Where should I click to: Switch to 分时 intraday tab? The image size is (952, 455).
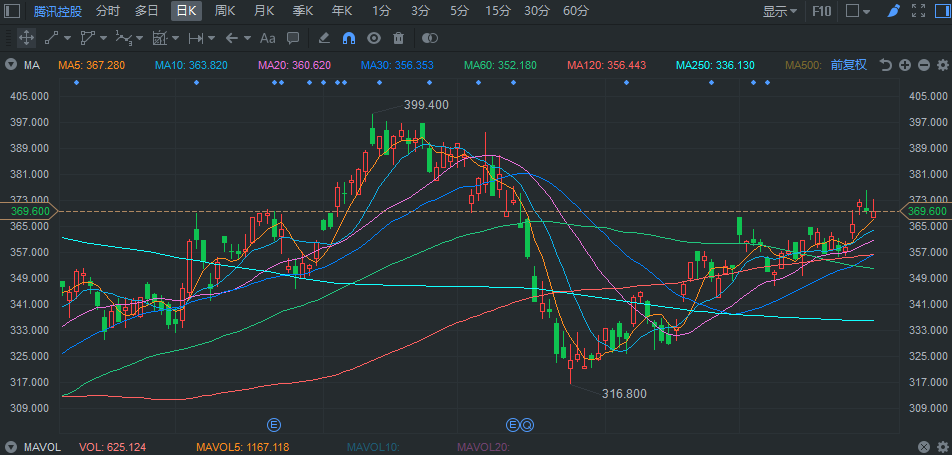pyautogui.click(x=107, y=11)
